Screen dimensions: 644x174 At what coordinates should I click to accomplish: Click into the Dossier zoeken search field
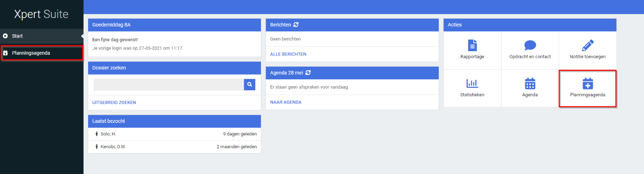point(168,85)
